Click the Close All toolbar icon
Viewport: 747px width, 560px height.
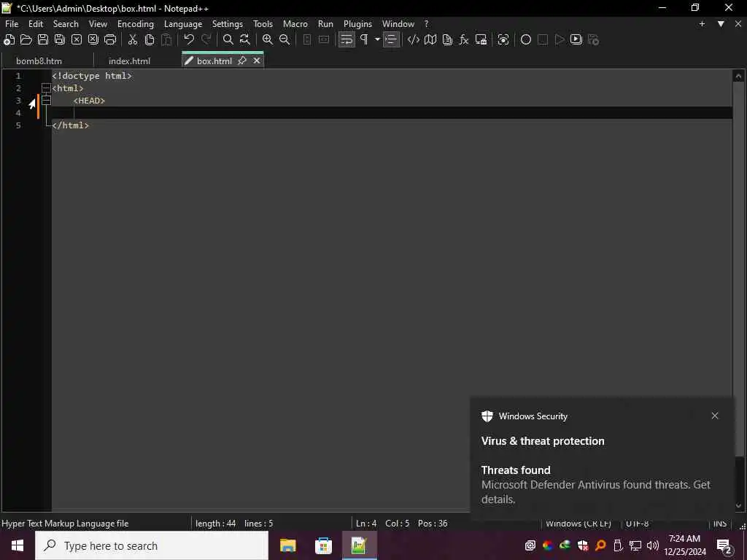pyautogui.click(x=93, y=40)
